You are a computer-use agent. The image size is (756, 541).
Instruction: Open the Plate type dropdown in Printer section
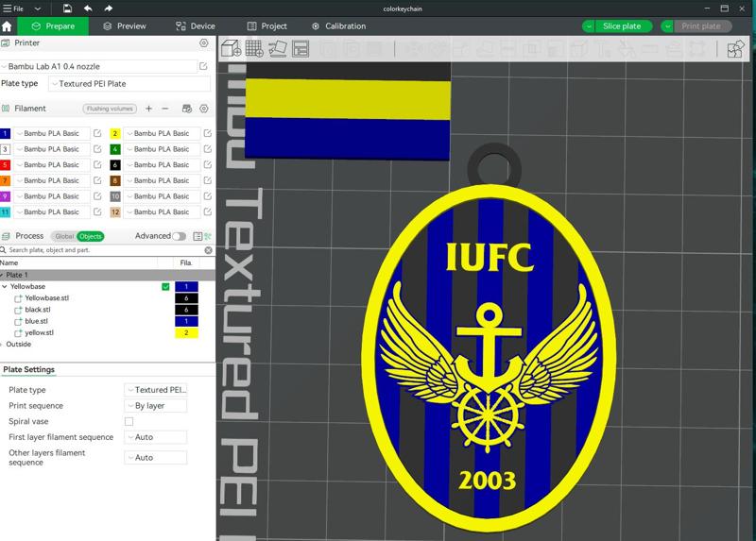129,84
